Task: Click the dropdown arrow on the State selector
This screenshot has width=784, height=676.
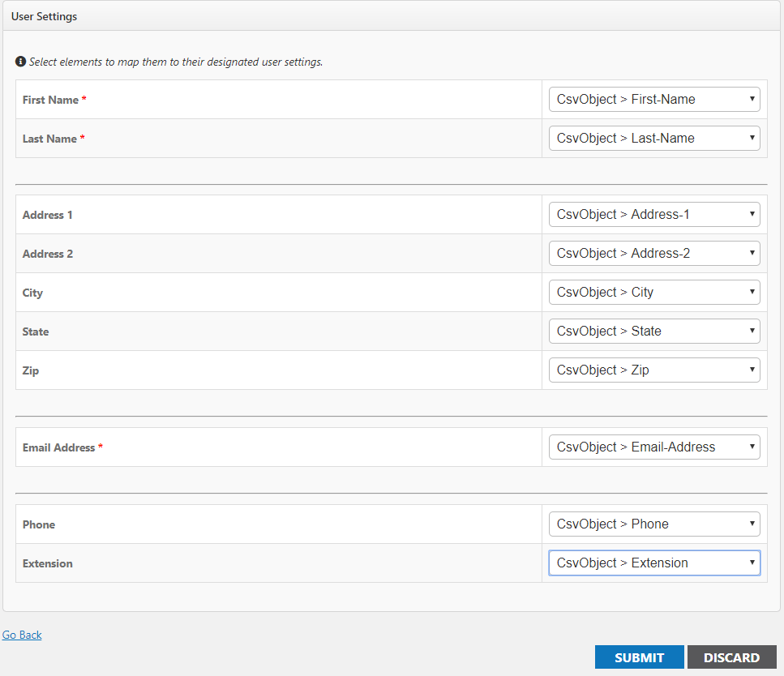Action: (x=750, y=331)
